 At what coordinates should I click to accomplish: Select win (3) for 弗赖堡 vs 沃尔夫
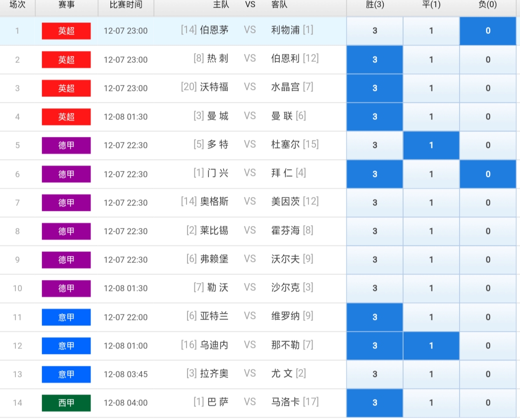pyautogui.click(x=374, y=260)
